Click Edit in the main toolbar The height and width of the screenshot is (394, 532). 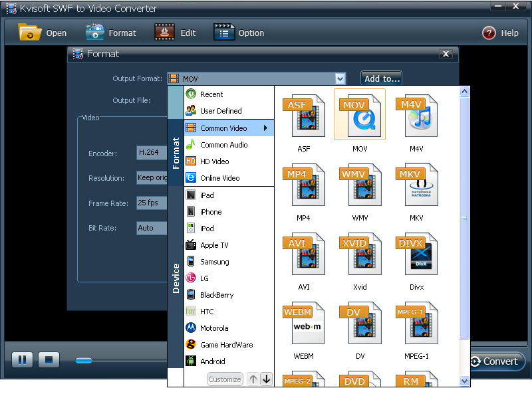175,33
